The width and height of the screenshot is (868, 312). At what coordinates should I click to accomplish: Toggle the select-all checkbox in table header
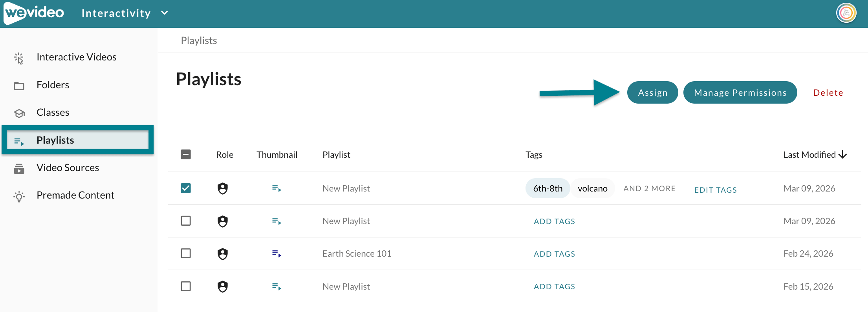click(186, 155)
